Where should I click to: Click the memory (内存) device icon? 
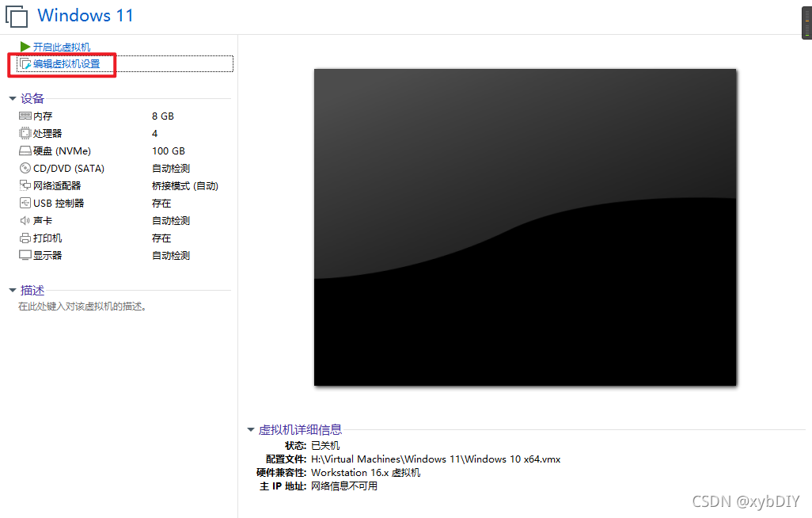25,116
